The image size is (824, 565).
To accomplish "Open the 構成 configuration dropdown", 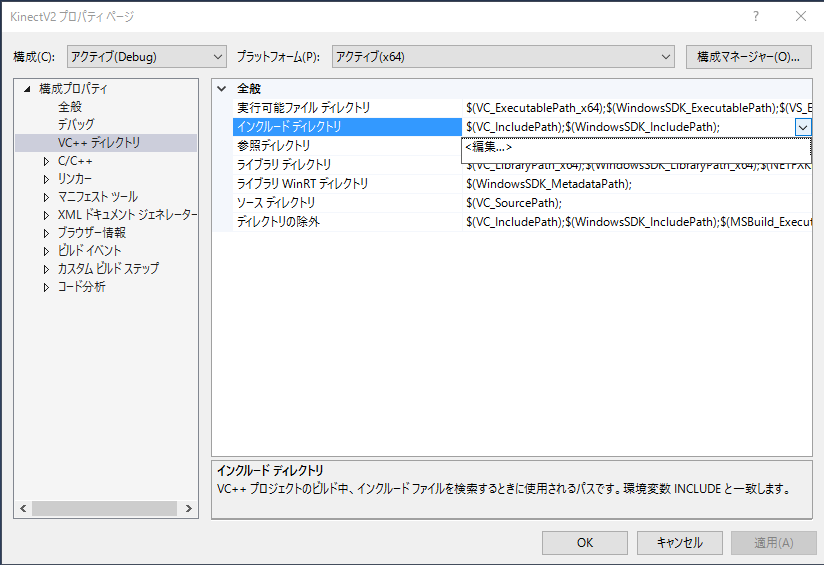I will pyautogui.click(x=147, y=56).
